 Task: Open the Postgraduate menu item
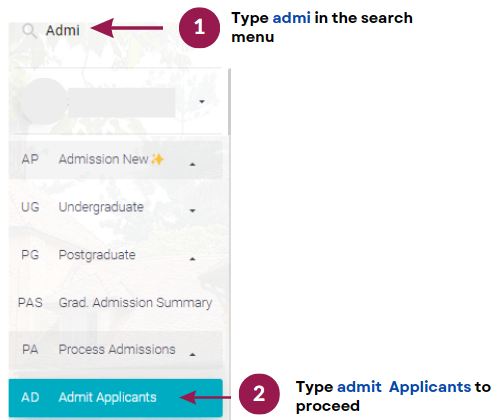pyautogui.click(x=116, y=255)
